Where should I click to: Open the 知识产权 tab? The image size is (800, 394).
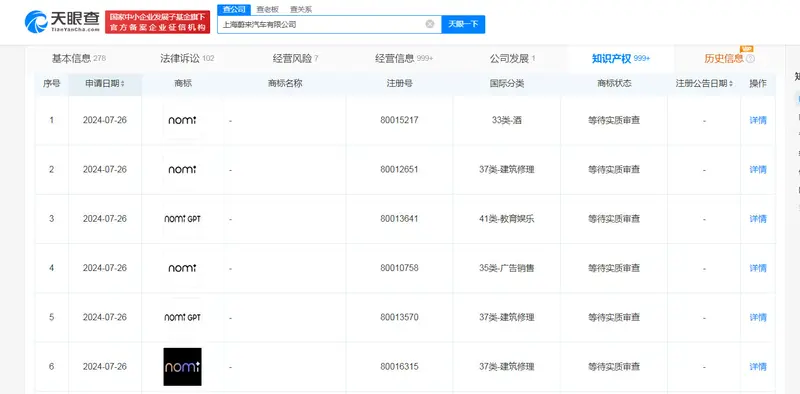621,59
